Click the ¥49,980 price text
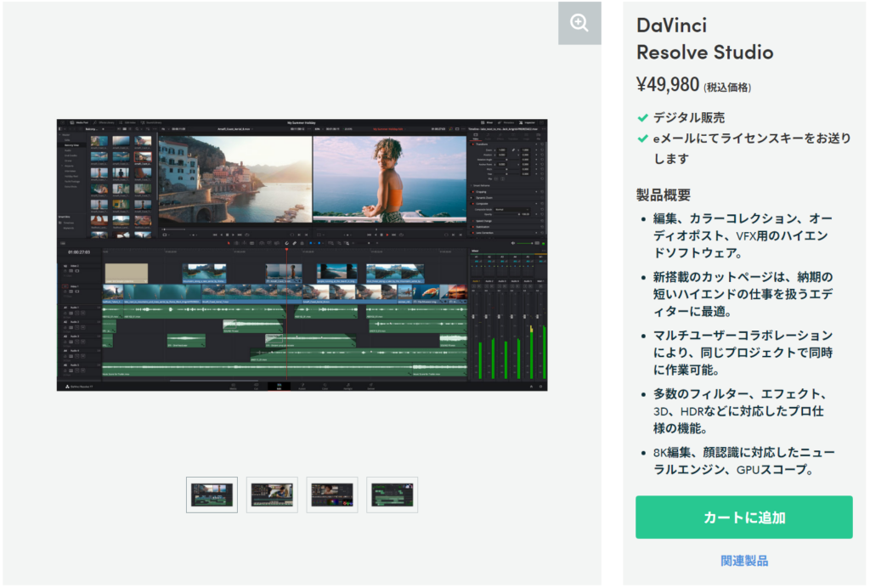 (x=668, y=84)
